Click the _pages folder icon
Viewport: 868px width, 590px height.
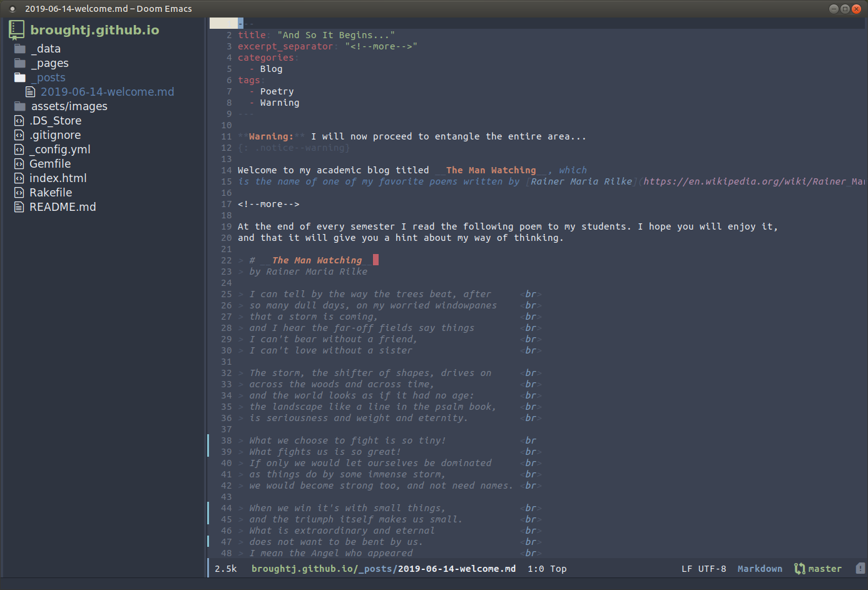point(20,63)
